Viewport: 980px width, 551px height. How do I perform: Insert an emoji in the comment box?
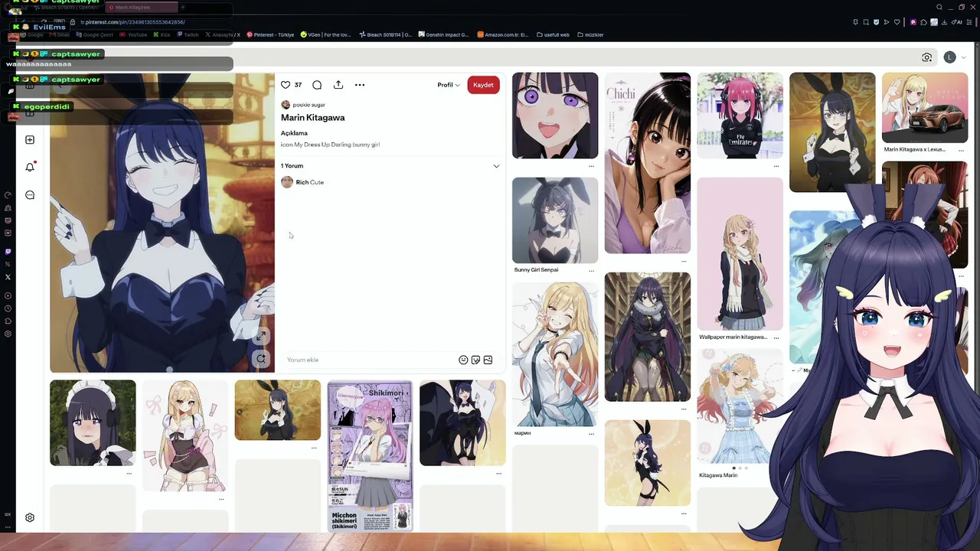463,360
